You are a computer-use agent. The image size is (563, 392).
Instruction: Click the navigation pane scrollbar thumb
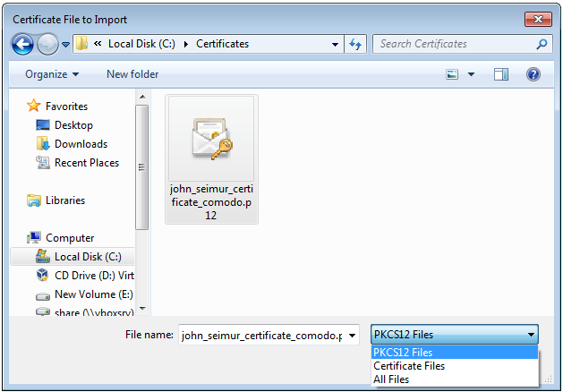(142, 167)
